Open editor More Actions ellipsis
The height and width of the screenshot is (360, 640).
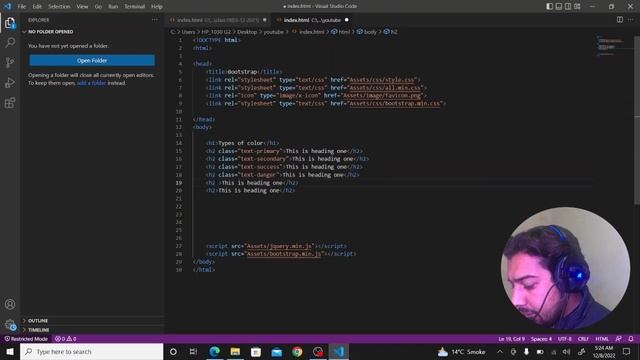631,20
